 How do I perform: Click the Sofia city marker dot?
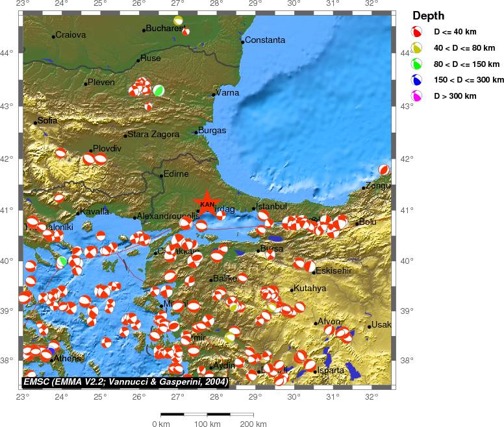pos(36,122)
